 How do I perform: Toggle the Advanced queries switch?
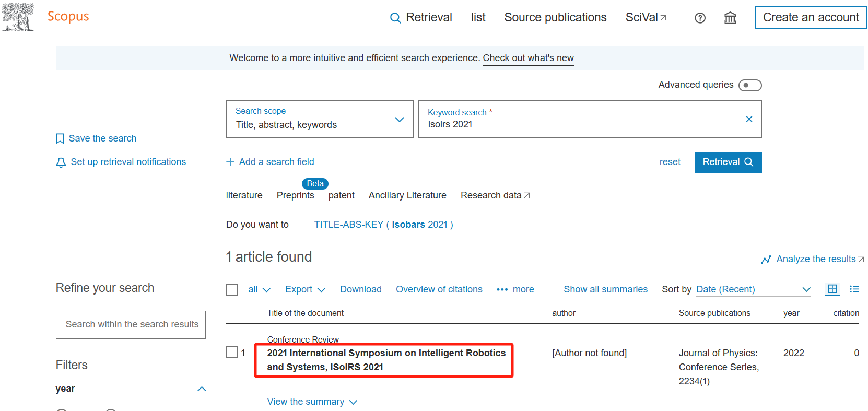point(749,85)
